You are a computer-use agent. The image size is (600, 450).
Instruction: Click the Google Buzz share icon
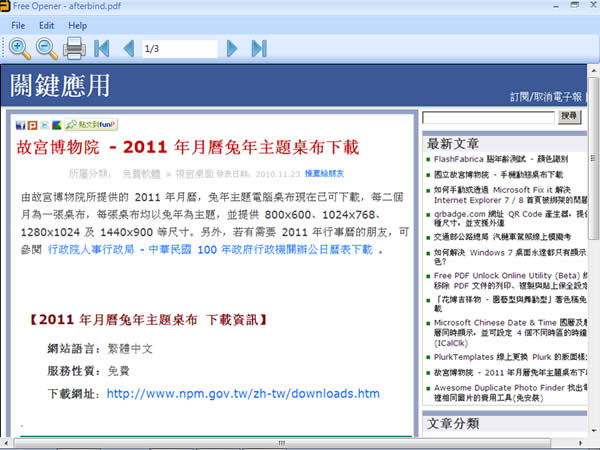57,125
